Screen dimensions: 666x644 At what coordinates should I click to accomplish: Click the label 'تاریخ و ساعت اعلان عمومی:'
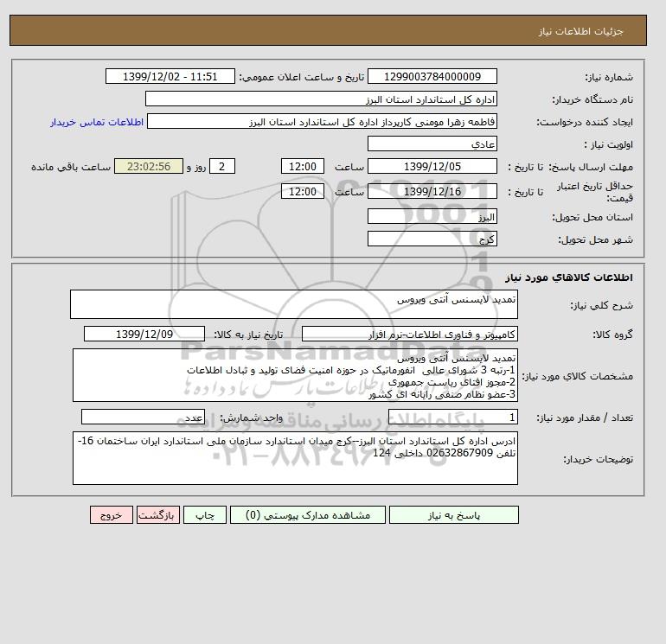coord(302,77)
